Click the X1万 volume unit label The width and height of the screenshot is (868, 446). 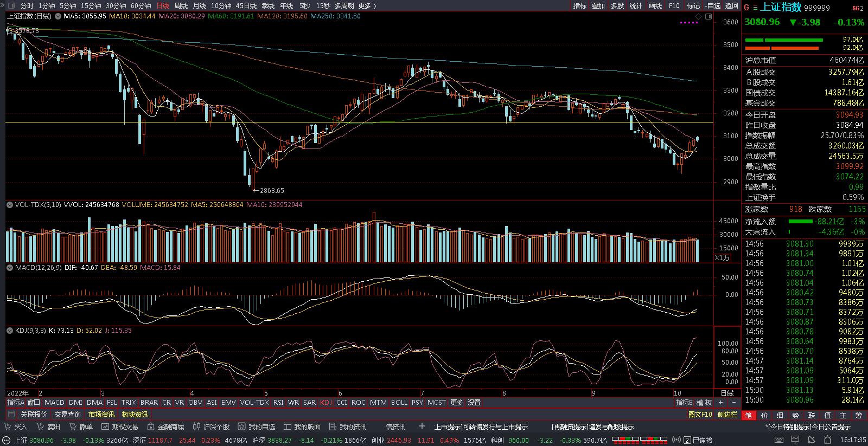tap(722, 258)
